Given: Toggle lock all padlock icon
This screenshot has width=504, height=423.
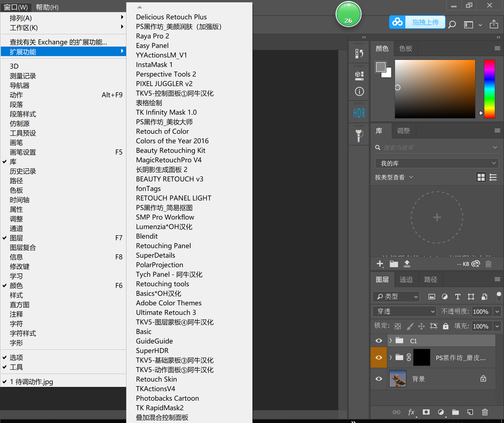Looking at the screenshot, I should coord(445,326).
